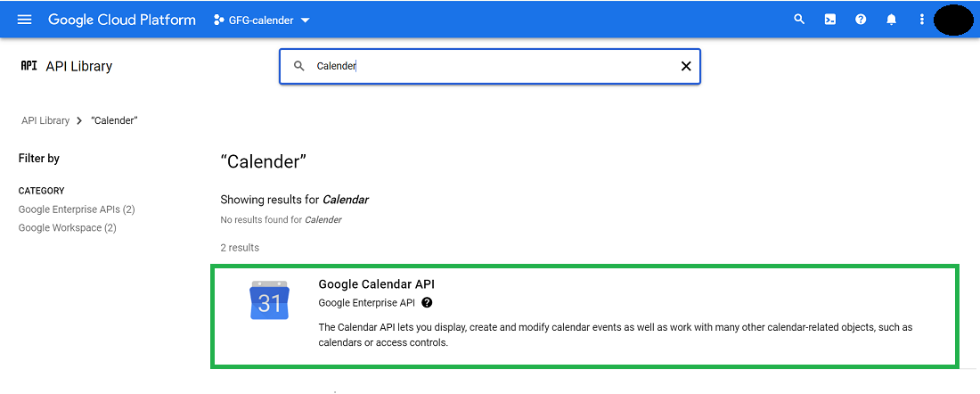Activate the Cloud Shell terminal icon
Image resolution: width=980 pixels, height=394 pixels.
coord(830,20)
